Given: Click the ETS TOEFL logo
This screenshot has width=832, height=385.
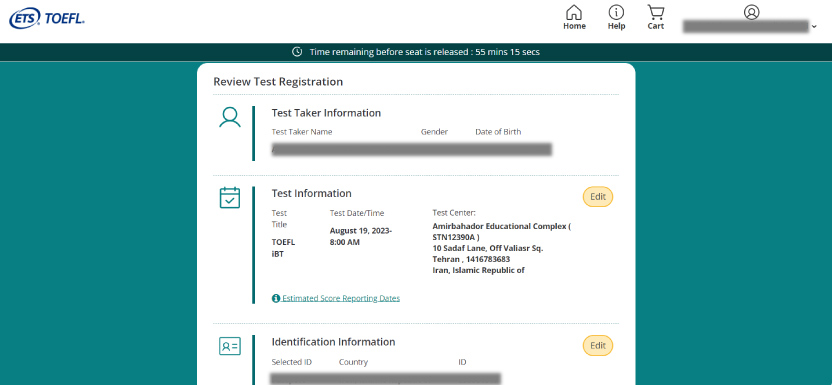Looking at the screenshot, I should click(47, 19).
